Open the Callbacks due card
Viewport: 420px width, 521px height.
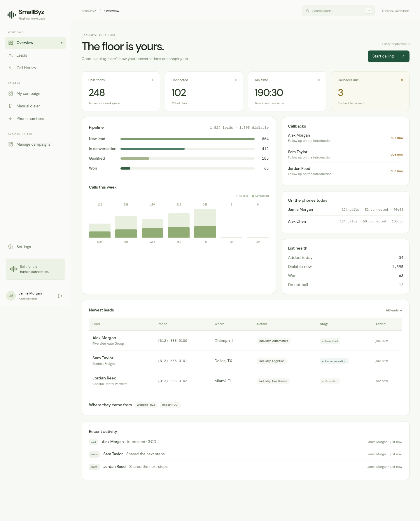[370, 91]
